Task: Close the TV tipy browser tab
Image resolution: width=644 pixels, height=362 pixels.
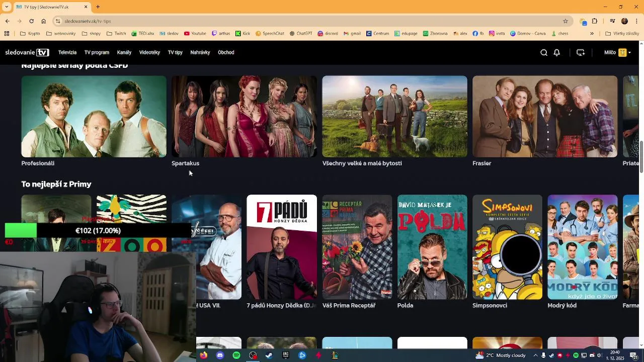Action: coord(86,7)
